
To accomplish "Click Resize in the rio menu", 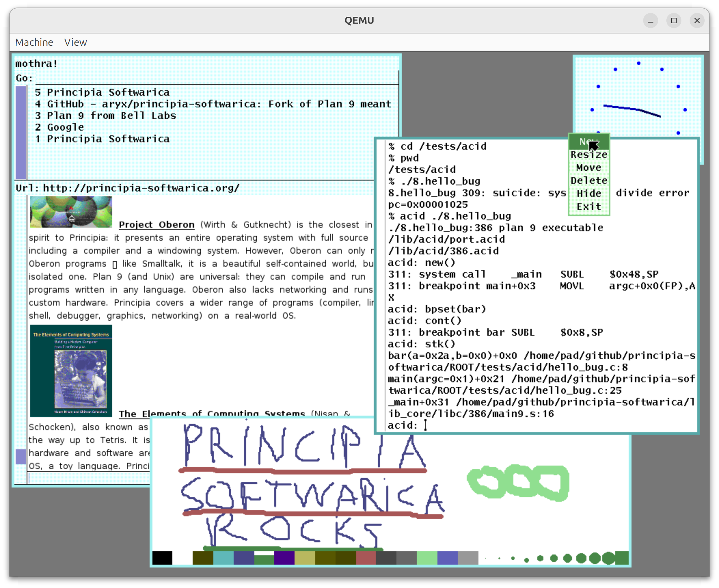I will 588,155.
